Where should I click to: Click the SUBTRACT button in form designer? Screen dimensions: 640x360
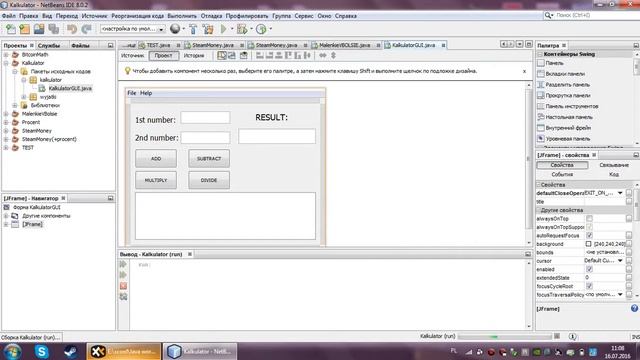click(209, 158)
